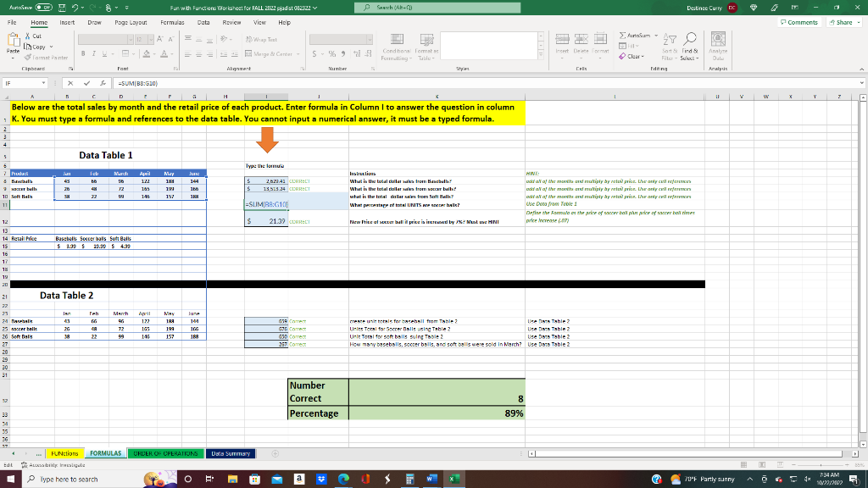The width and height of the screenshot is (868, 488).
Task: Click the Borders icon
Action: [125, 53]
